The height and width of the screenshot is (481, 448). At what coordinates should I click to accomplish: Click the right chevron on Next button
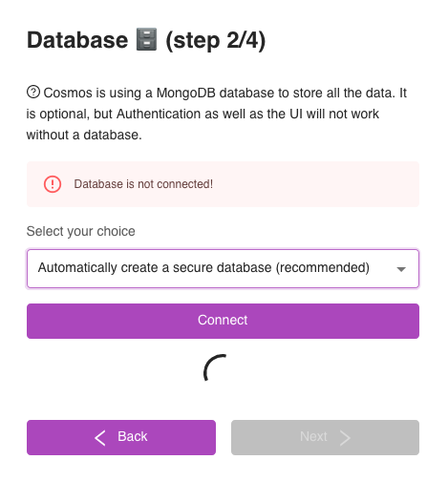[x=345, y=438]
